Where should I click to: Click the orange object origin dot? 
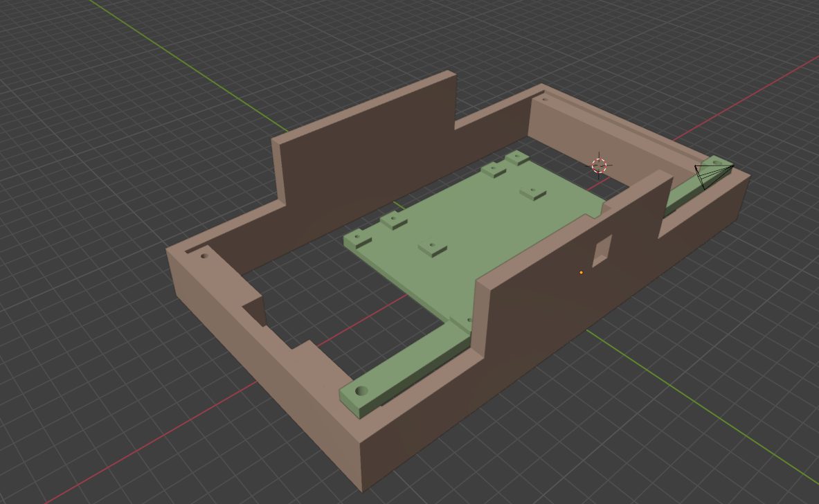tap(582, 273)
